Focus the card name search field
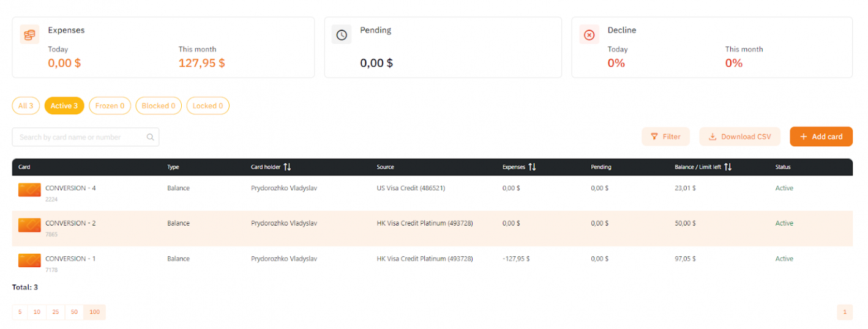This screenshot has height=329, width=868. (86, 137)
